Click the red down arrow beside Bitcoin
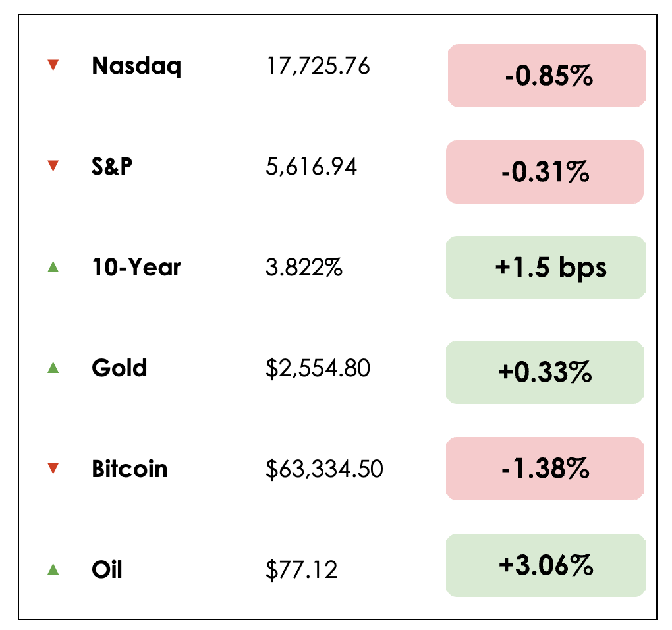Viewport: 672px width, 630px height. (53, 469)
